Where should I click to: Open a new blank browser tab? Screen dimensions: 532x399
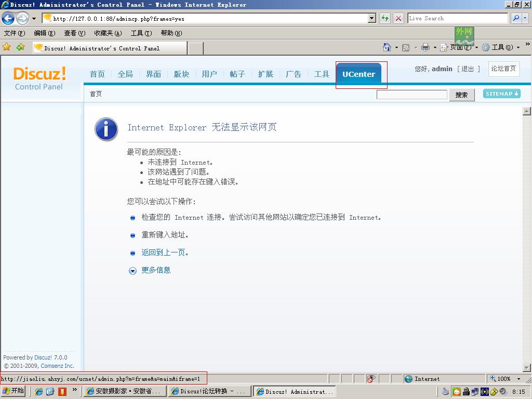tap(196, 48)
